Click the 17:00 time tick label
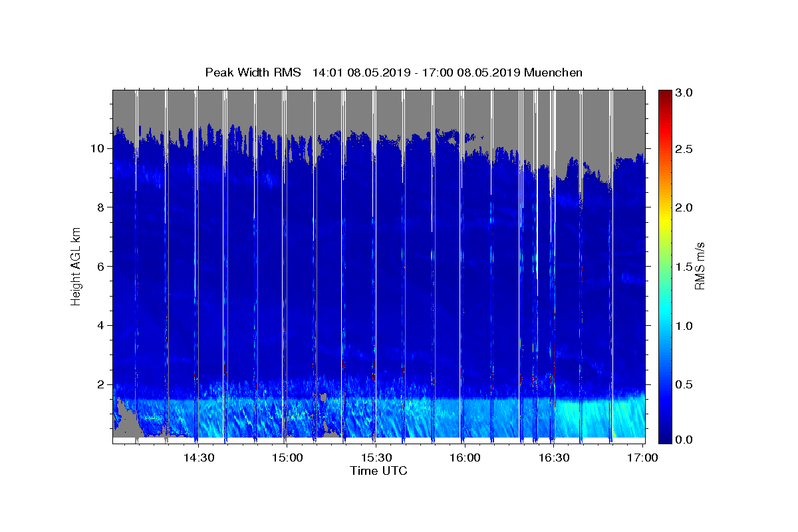 point(642,458)
